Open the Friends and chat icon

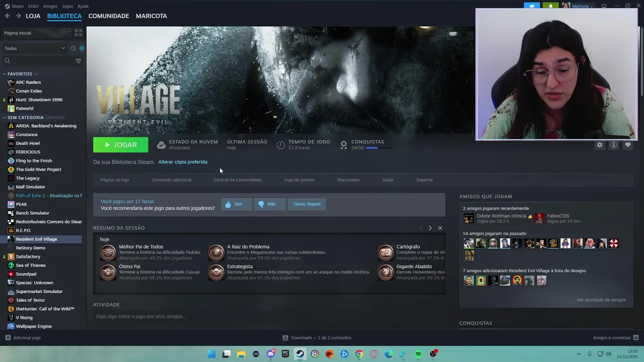point(636,338)
